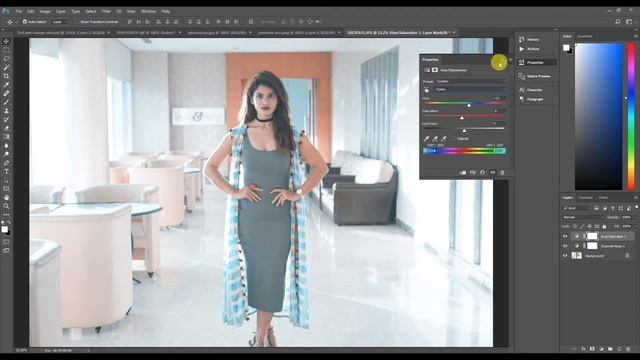Image resolution: width=640 pixels, height=360 pixels.
Task: Click the Lightness slider handle
Action: tap(464, 131)
